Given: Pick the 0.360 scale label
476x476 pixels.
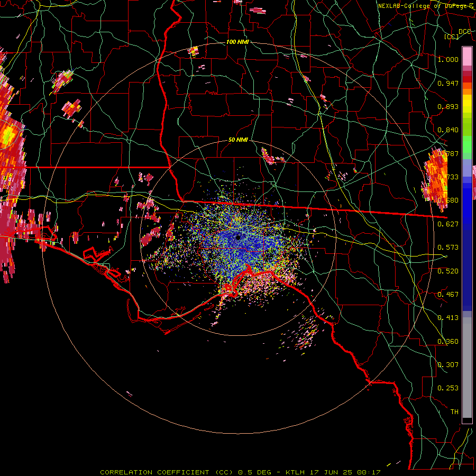Looking at the screenshot, I should click(448, 341).
